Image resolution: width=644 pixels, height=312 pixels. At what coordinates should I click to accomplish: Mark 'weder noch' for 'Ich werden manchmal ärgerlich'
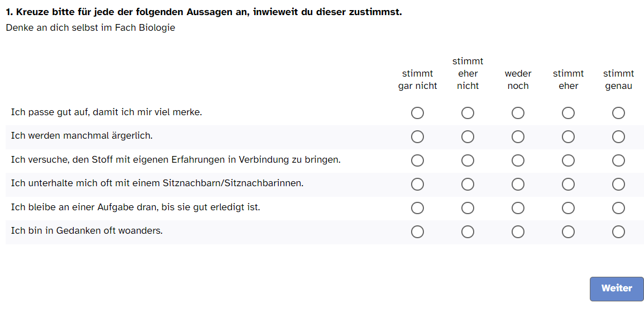click(518, 136)
